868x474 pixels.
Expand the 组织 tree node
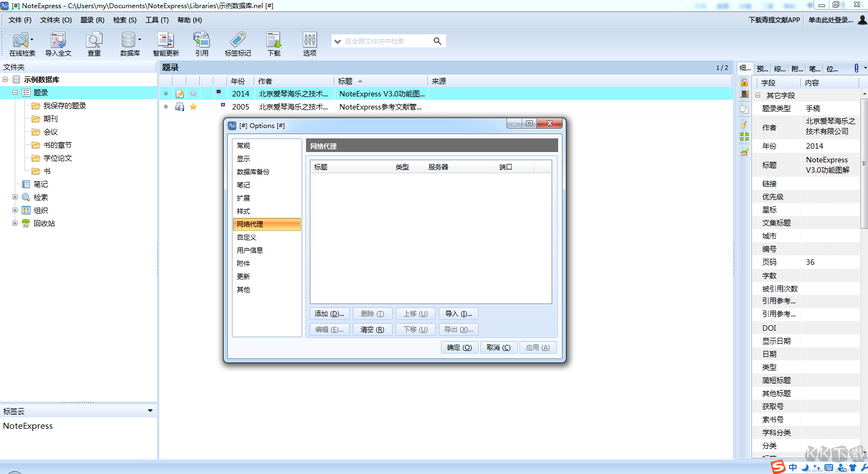pos(15,210)
